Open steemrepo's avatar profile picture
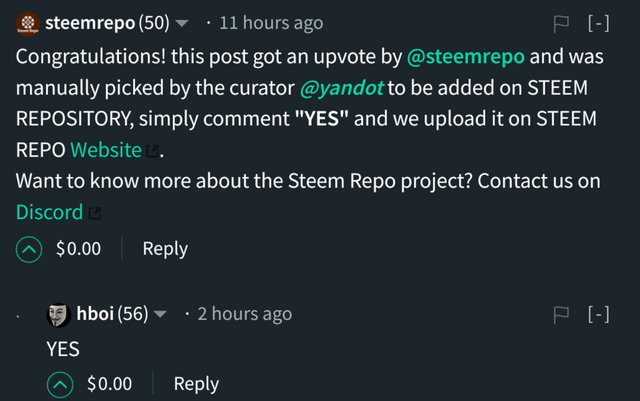The height and width of the screenshot is (401, 640). tap(28, 24)
